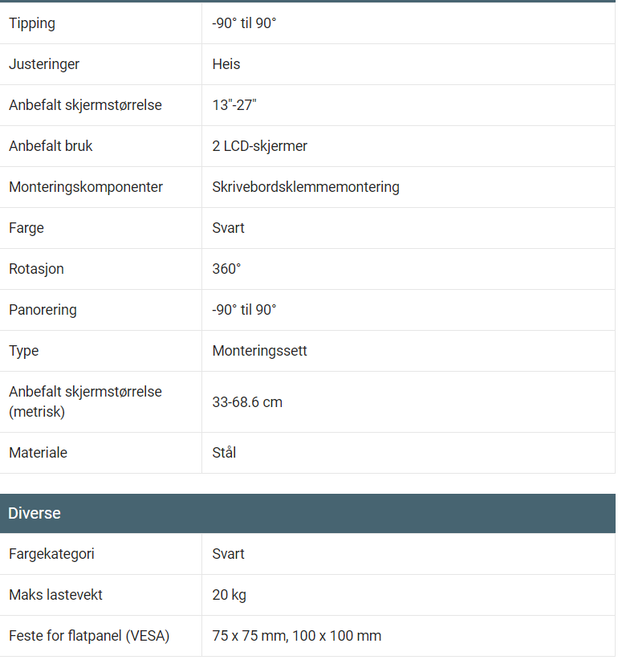The height and width of the screenshot is (672, 618).
Task: Select the Monteringssett value
Action: point(260,351)
